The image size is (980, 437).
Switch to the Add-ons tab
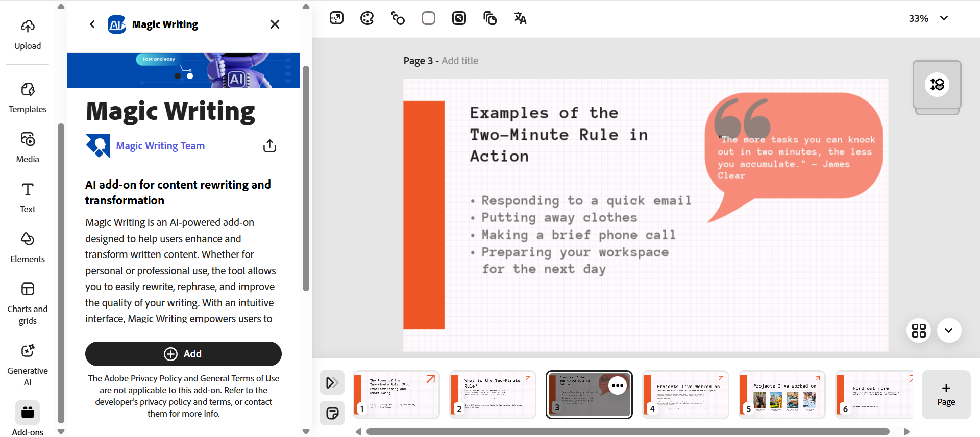pos(28,419)
